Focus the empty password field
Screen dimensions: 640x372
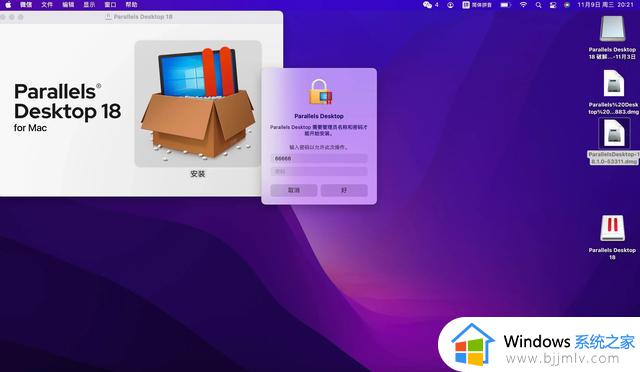319,172
